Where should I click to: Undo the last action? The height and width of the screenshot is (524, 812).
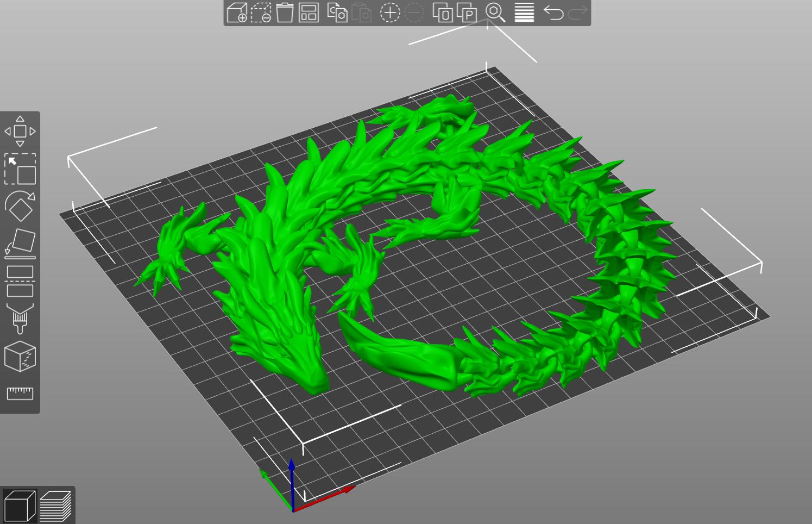tap(553, 15)
